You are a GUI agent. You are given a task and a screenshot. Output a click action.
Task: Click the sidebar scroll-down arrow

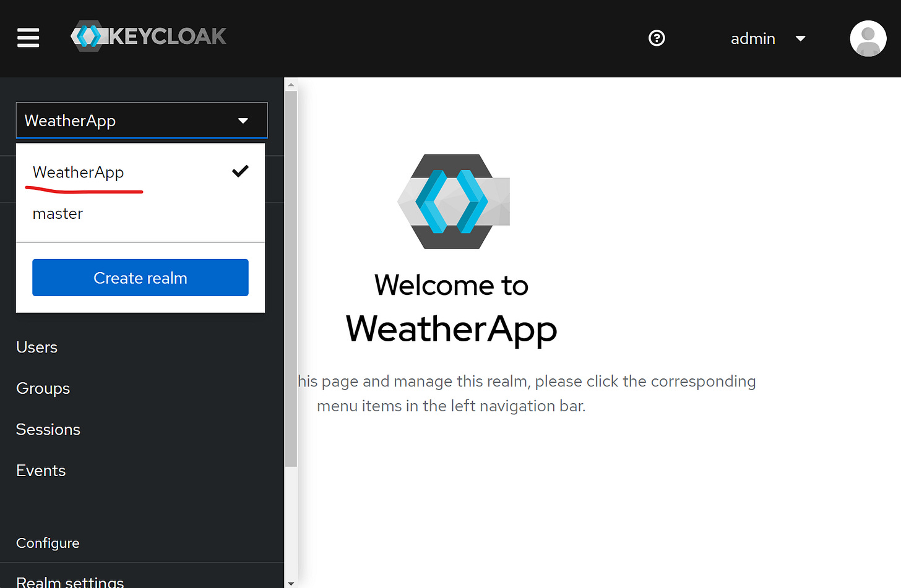(291, 582)
